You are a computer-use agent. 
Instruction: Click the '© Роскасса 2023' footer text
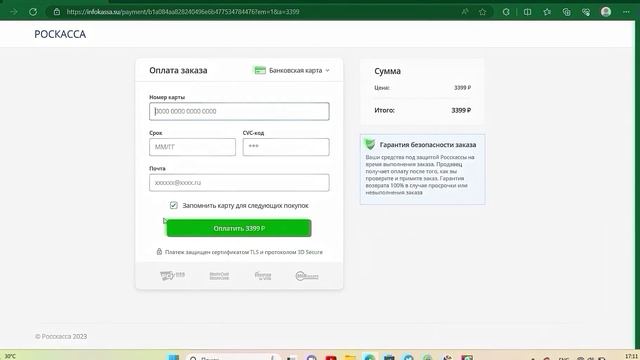[x=61, y=336]
